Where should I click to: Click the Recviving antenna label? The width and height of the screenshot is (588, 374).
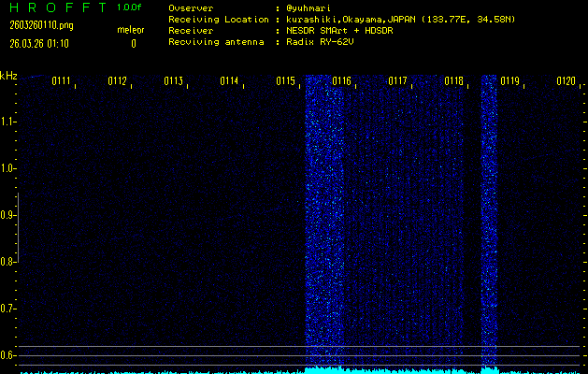216,42
